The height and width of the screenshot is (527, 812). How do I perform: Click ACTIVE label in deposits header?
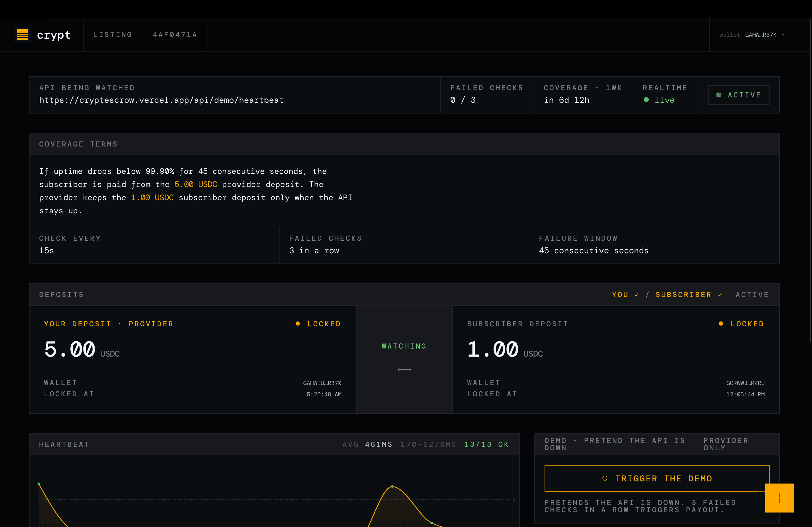[752, 295]
